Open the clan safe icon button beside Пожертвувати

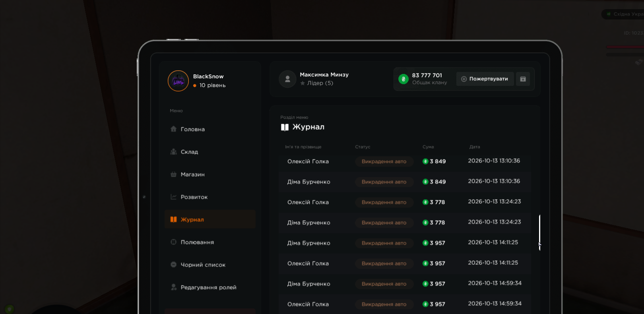click(x=523, y=79)
